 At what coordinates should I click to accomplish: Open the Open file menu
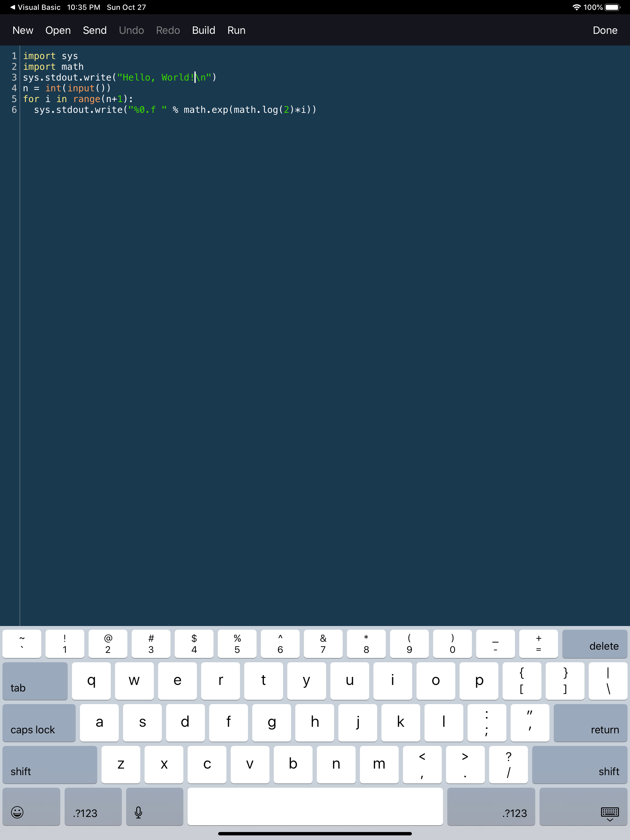point(58,30)
